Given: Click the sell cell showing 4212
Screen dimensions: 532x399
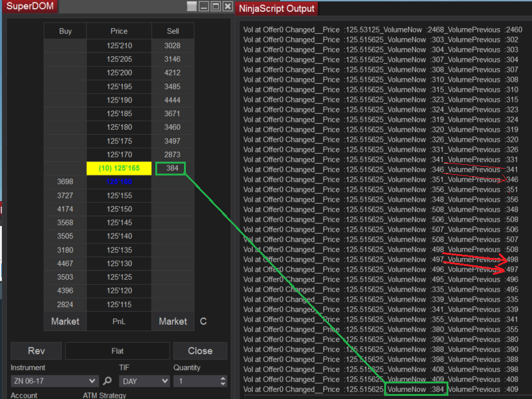Looking at the screenshot, I should pyautogui.click(x=173, y=72).
